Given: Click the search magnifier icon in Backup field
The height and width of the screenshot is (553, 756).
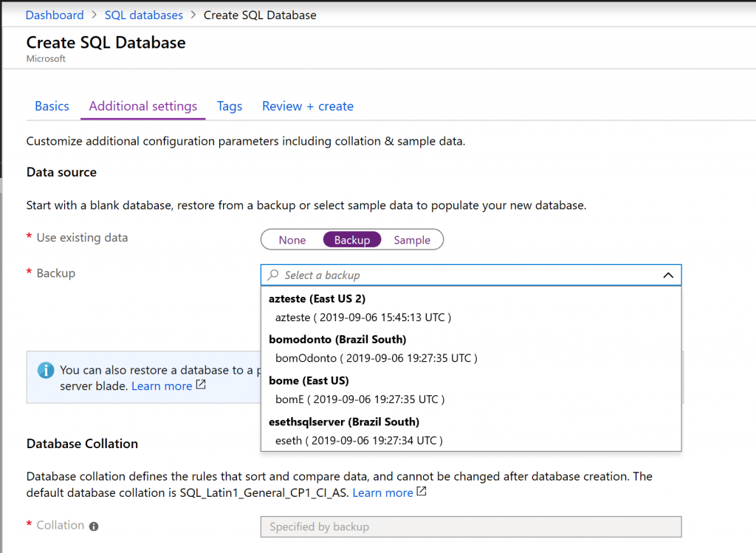Looking at the screenshot, I should pos(273,275).
